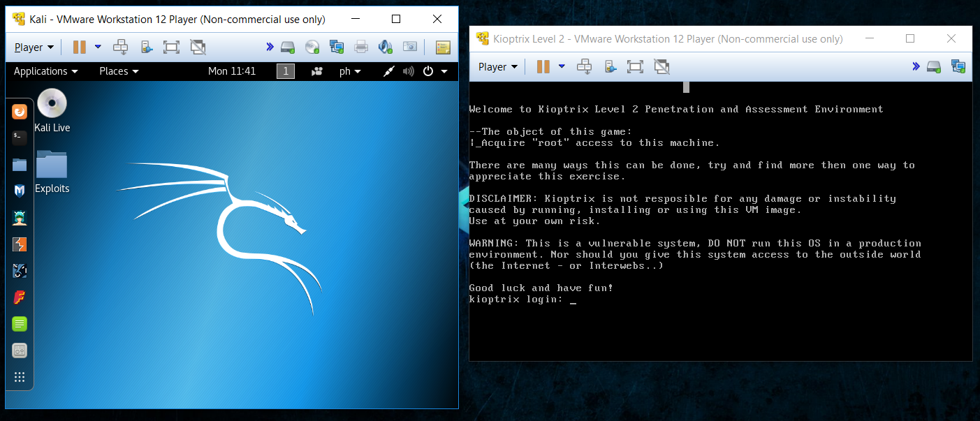Click the sound card device icon in VMware toolbar
The image size is (980, 421).
point(385,47)
